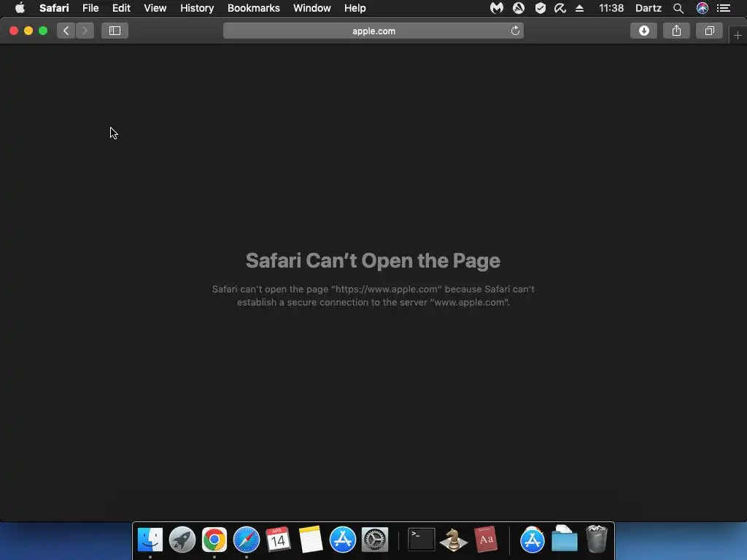Click the 11:38 clock
Screen dimensions: 747x560
[x=611, y=8]
